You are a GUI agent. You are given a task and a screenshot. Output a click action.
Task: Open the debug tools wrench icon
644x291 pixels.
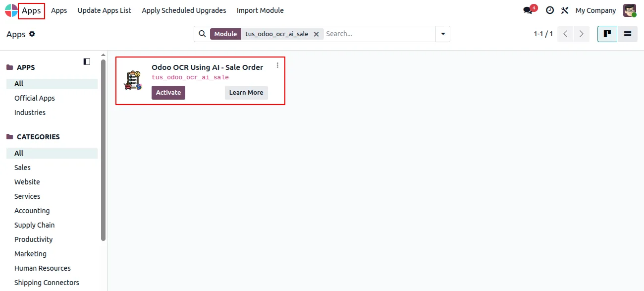(x=565, y=10)
